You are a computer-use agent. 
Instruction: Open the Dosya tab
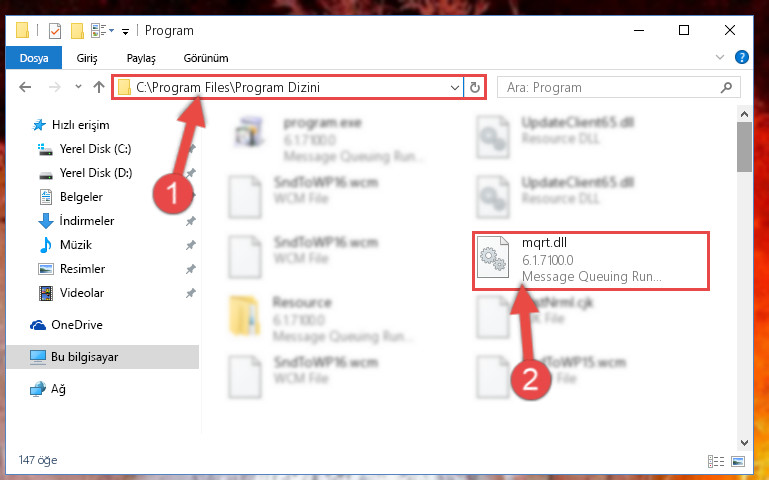[34, 58]
